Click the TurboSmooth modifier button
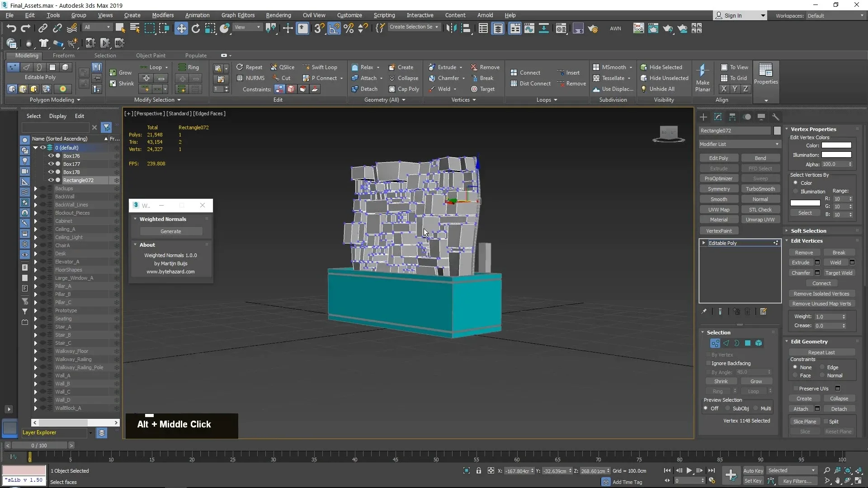The image size is (868, 488). 760,189
